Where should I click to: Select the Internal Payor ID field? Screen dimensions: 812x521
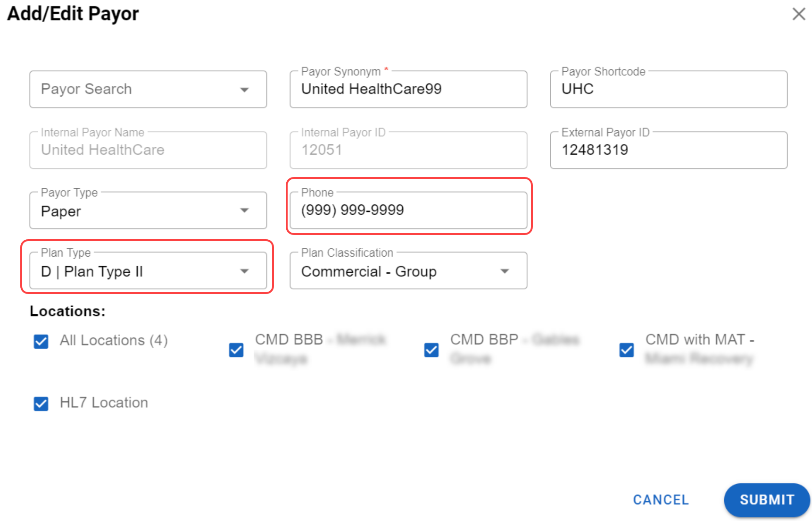click(x=408, y=150)
